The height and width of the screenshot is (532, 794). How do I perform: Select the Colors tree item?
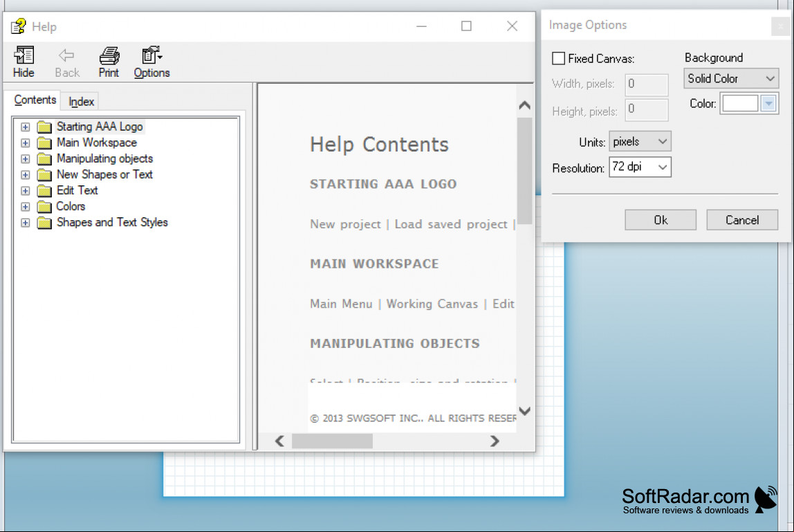[71, 207]
